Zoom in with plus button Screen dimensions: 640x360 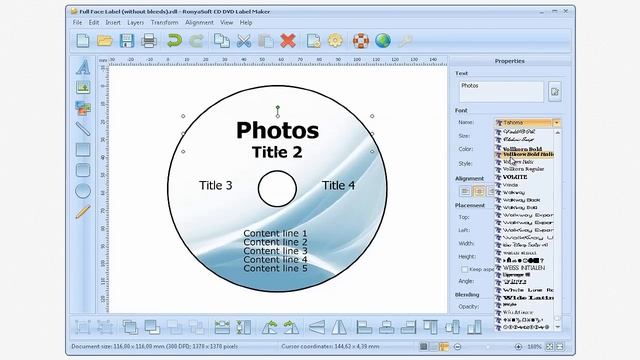(x=518, y=347)
